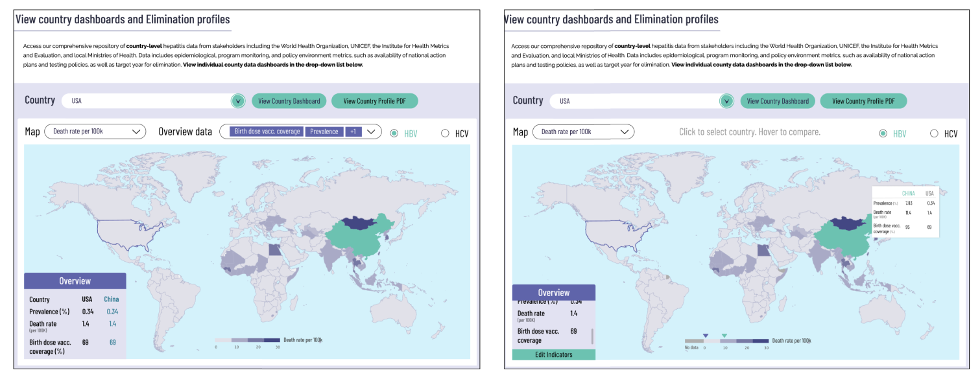This screenshot has height=379, width=980.
Task: Click right panel's View Country Profile PDF button
Action: 863,101
